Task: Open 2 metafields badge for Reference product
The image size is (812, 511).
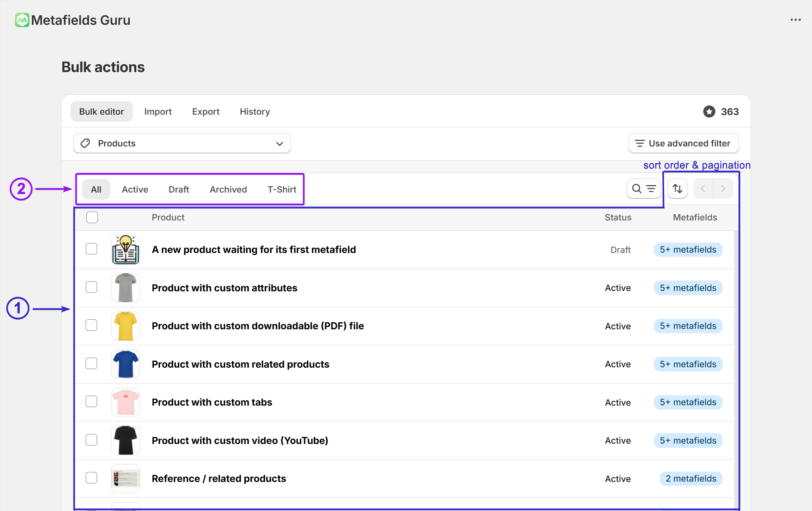Action: click(x=690, y=478)
